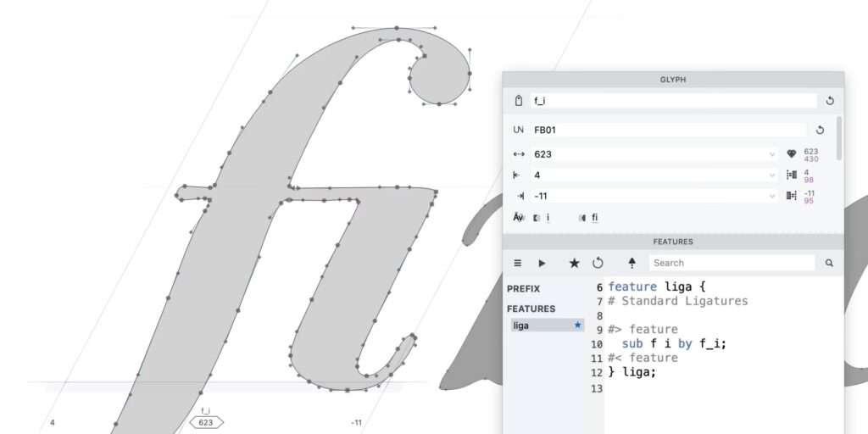
Task: Click the revert icon beside Unicode FB01
Action: 820,131
